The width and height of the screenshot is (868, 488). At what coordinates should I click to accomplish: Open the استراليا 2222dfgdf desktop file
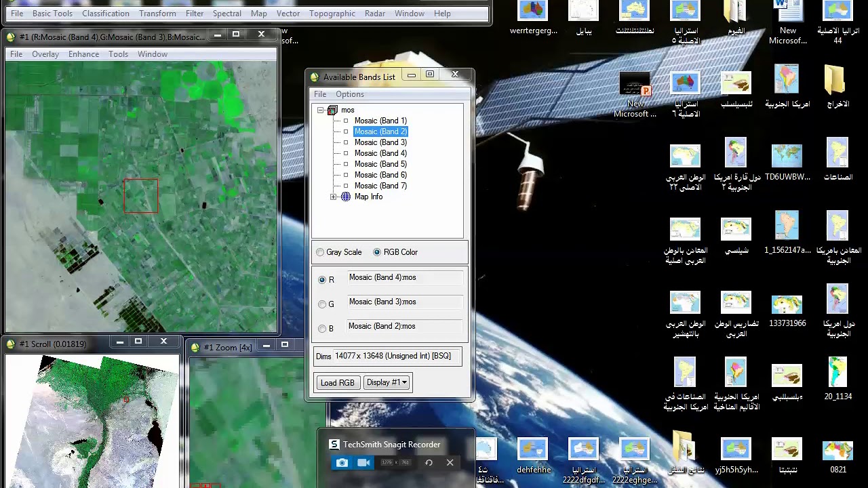click(x=583, y=449)
